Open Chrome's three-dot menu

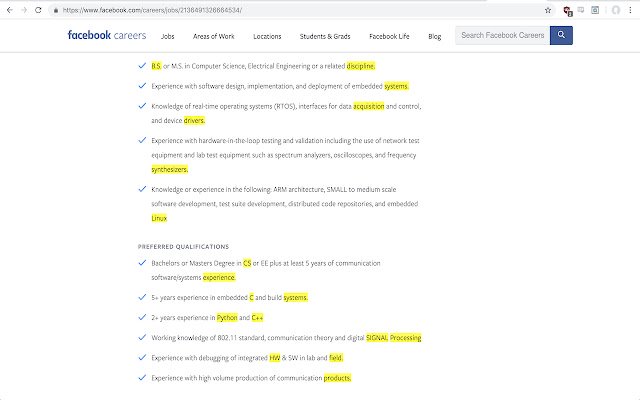[630, 10]
